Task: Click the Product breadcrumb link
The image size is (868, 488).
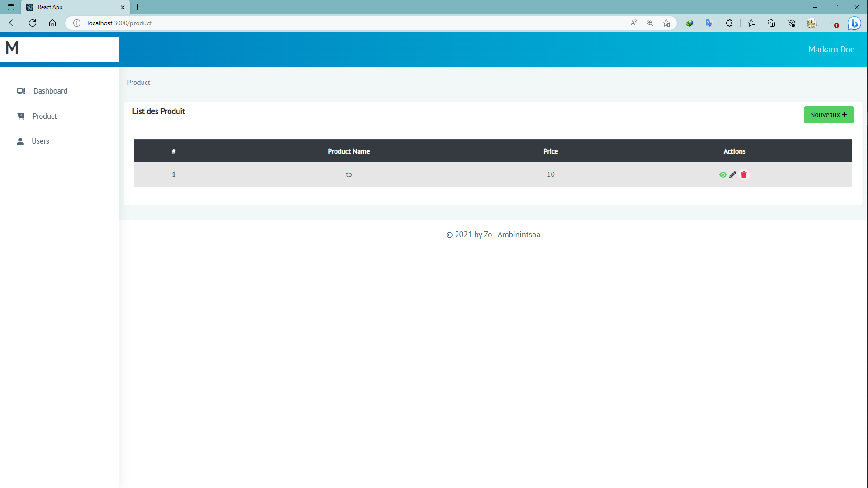Action: click(138, 83)
